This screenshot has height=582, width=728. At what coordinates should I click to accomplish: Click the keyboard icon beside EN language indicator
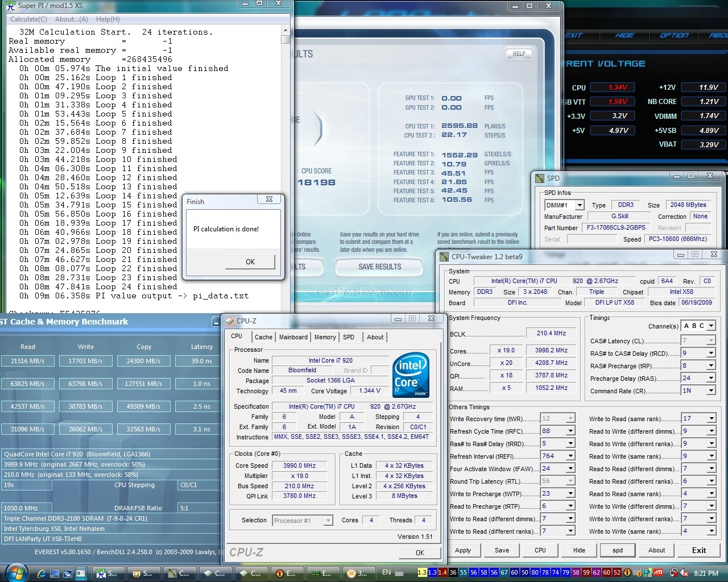click(x=398, y=572)
